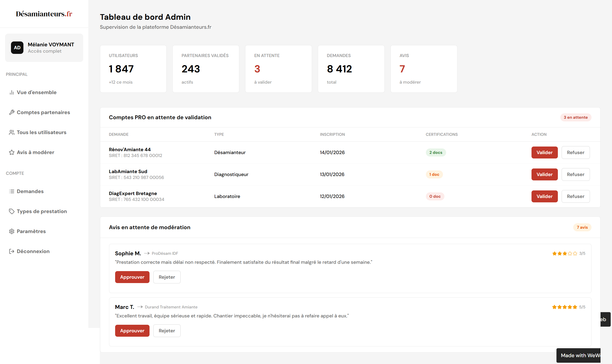Click the star icon beside Avis à modérer
Viewport: 612px width, 364px height.
[x=11, y=152]
